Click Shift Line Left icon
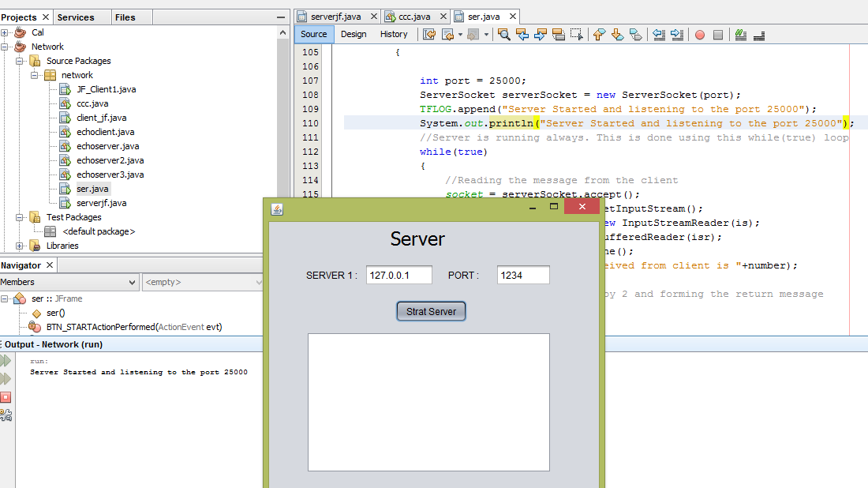Screen dimensions: 868x488 pyautogui.click(x=658, y=34)
